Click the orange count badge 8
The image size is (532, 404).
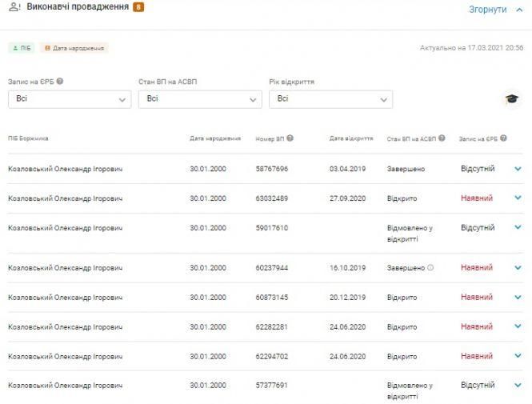point(138,8)
